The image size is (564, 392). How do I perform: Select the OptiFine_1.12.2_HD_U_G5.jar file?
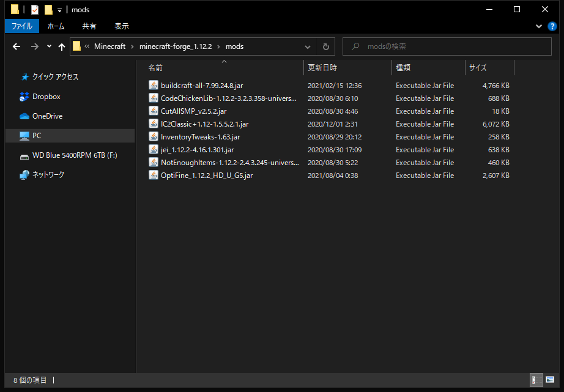[x=206, y=176]
